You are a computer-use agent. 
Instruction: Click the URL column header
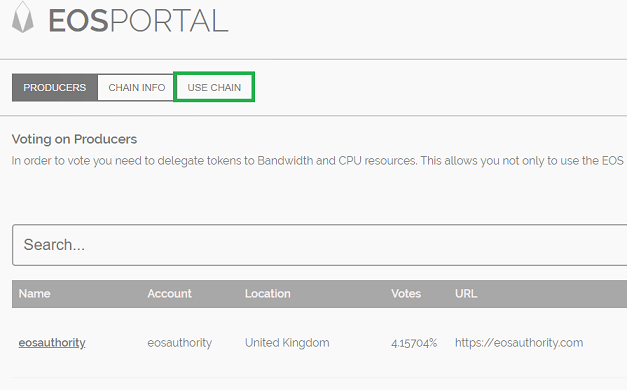[466, 294]
